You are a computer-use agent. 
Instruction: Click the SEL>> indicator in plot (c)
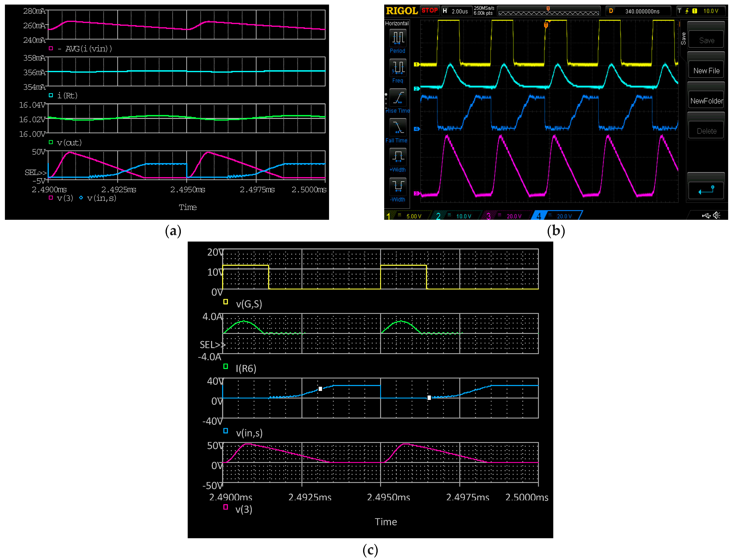(x=213, y=345)
